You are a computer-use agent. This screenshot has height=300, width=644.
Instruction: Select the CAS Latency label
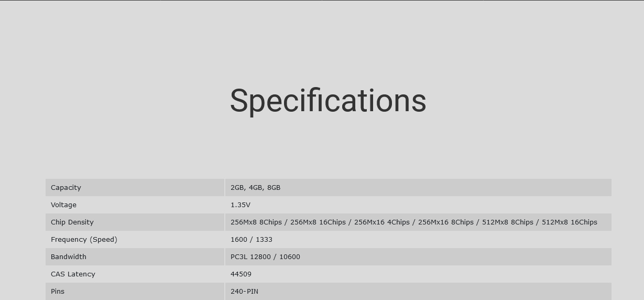tap(73, 274)
